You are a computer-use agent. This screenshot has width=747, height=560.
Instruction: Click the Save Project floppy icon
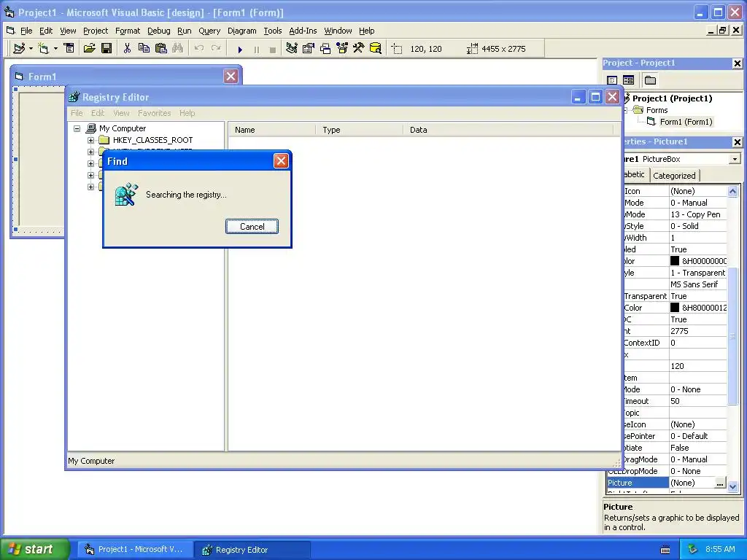click(107, 48)
